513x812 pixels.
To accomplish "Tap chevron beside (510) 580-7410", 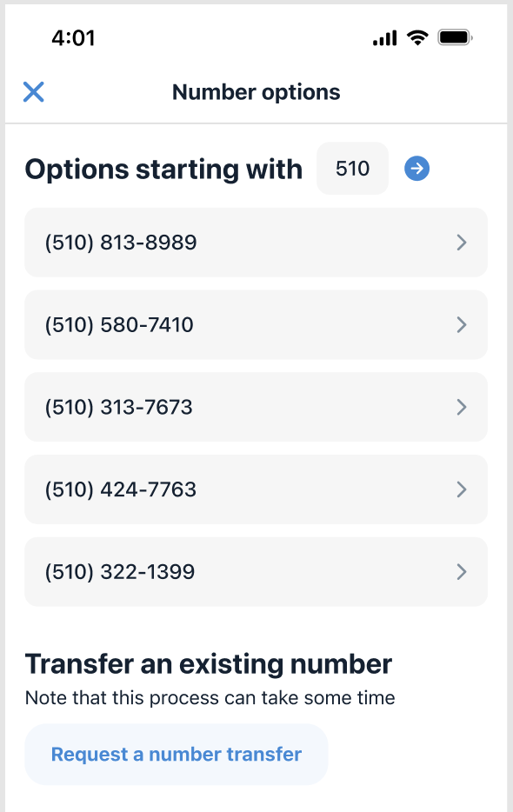I will click(x=462, y=324).
